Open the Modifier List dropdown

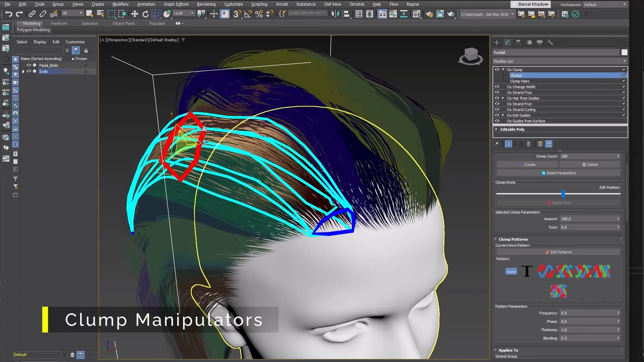pos(624,61)
